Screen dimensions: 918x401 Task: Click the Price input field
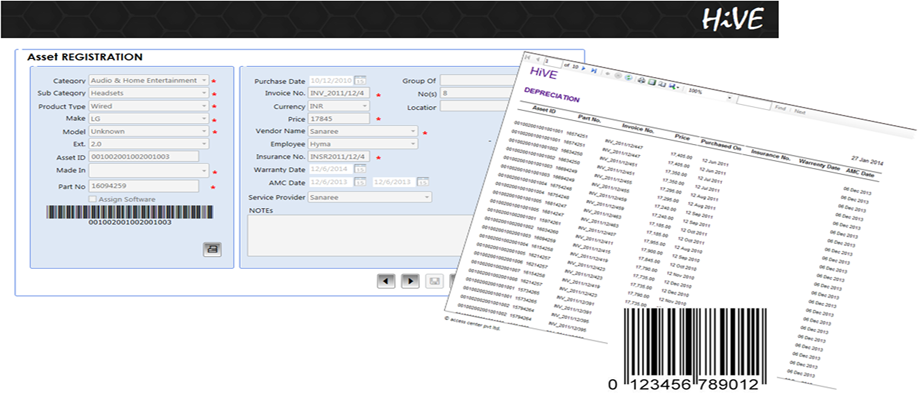click(338, 118)
